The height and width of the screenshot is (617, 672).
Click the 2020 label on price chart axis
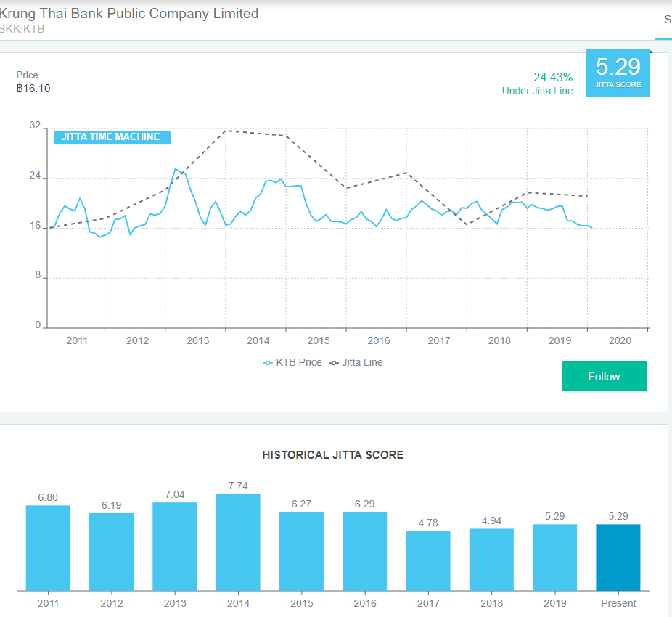[620, 340]
